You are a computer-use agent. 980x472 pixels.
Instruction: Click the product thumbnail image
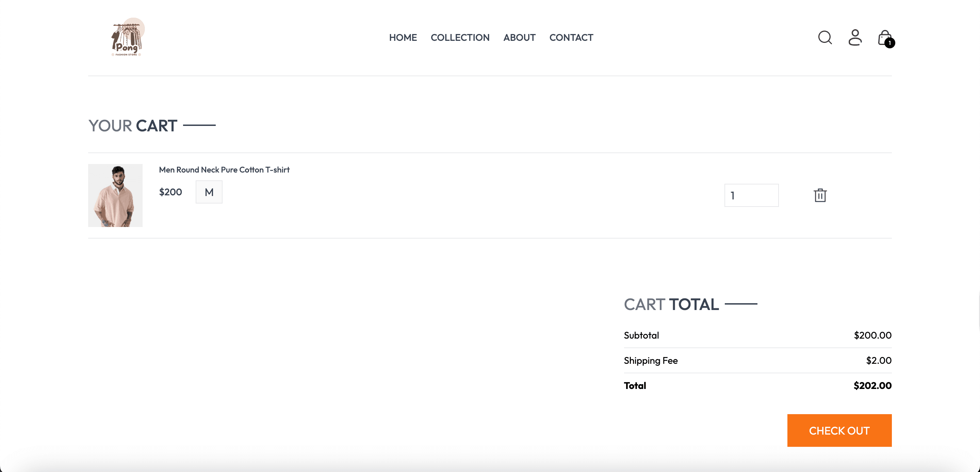[115, 195]
